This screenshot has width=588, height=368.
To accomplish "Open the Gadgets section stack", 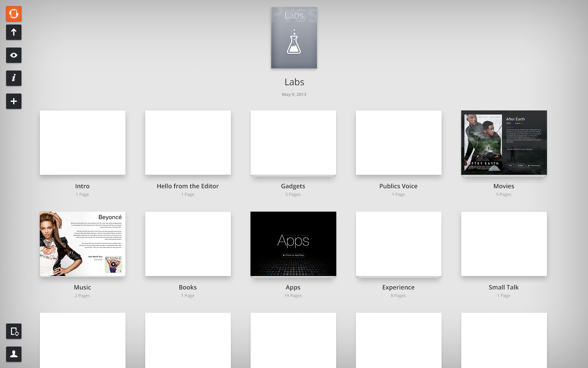I will coord(293,143).
